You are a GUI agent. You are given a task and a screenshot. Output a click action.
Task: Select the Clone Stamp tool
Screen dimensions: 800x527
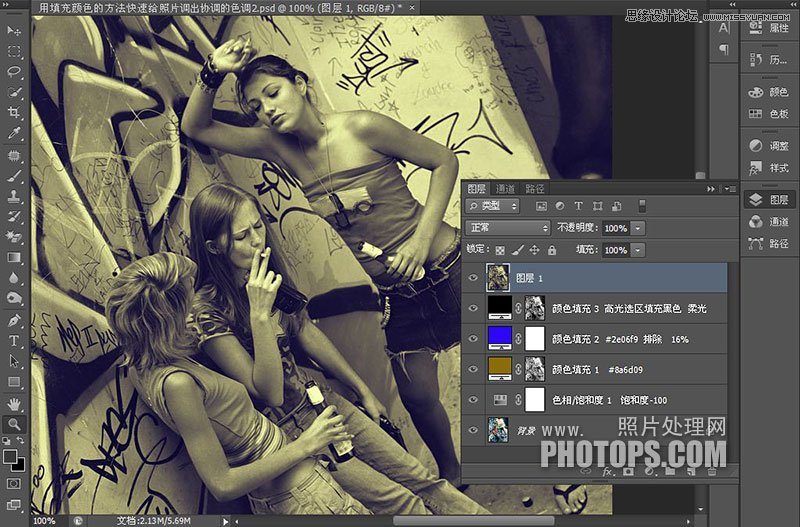(14, 196)
